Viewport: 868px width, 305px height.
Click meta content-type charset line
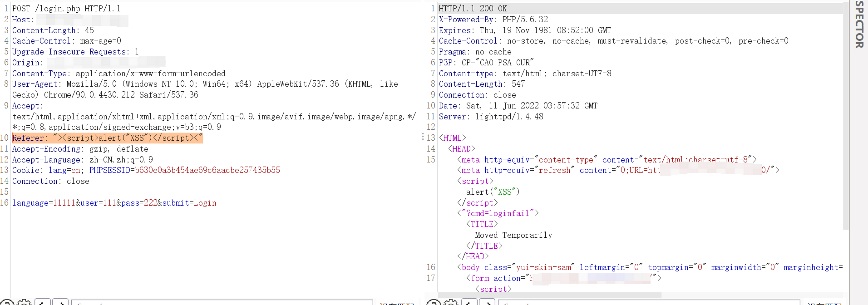pos(607,160)
